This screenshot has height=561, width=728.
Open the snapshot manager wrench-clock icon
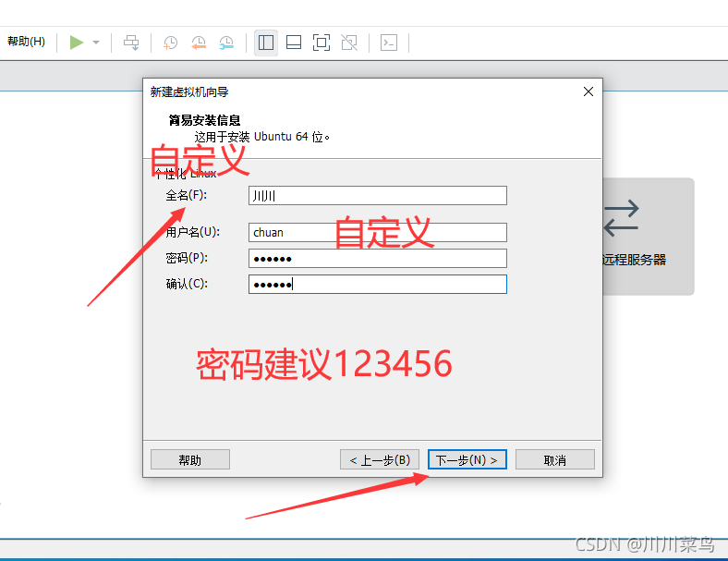pyautogui.click(x=226, y=43)
